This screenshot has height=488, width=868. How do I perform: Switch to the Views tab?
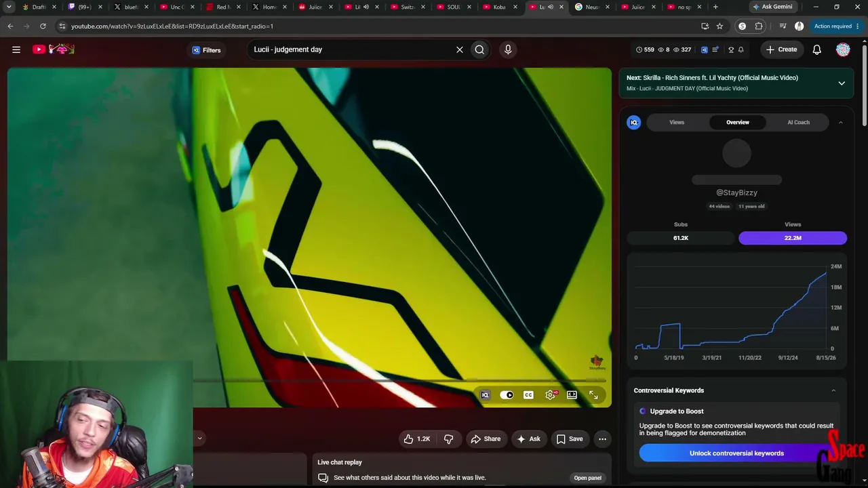(x=677, y=122)
